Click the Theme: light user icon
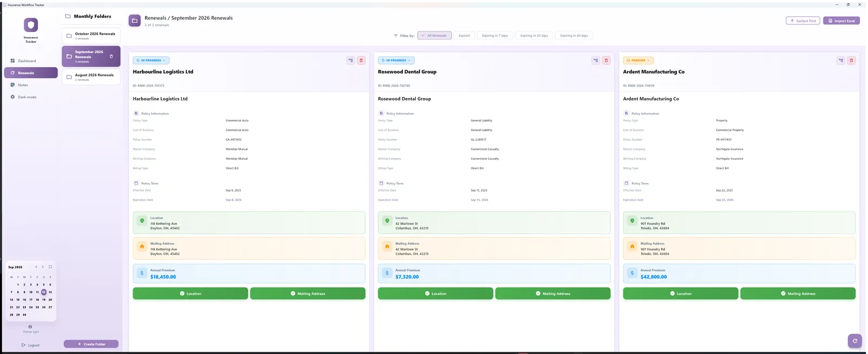The height and width of the screenshot is (354, 868). pos(30,327)
